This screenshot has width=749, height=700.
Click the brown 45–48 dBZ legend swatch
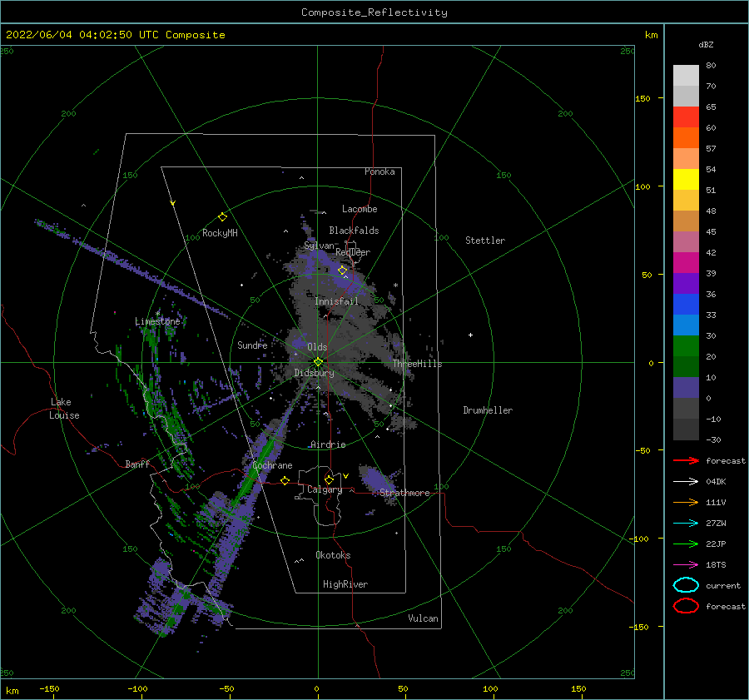[x=686, y=221]
